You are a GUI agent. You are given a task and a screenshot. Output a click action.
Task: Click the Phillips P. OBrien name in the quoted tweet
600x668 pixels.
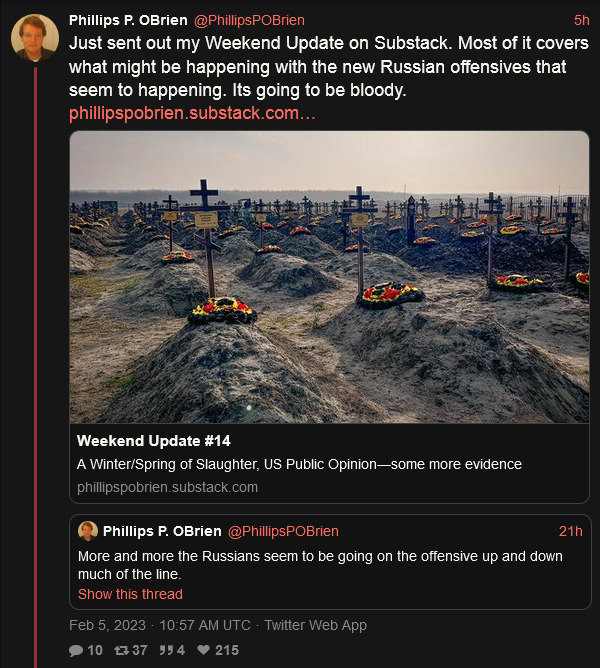coord(162,531)
